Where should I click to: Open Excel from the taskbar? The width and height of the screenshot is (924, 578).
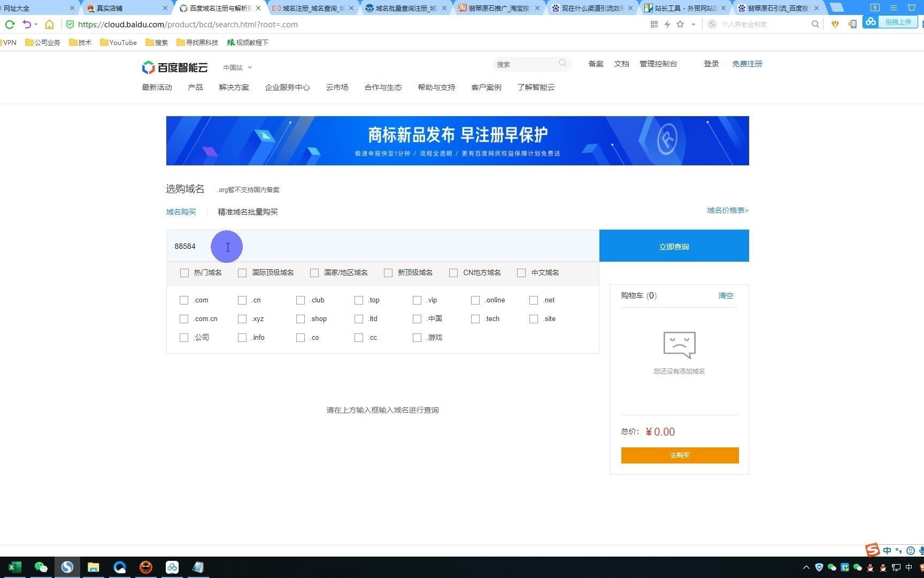coord(14,567)
